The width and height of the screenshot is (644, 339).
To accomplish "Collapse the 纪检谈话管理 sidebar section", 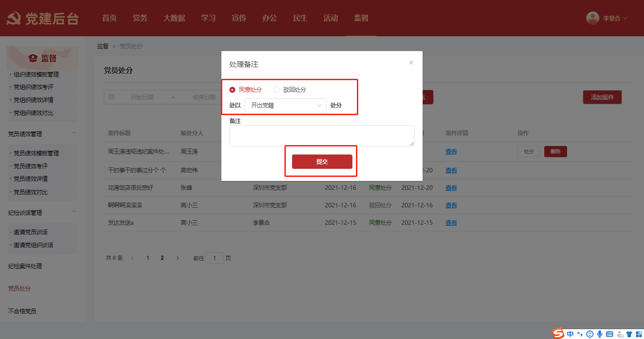I will tap(74, 212).
